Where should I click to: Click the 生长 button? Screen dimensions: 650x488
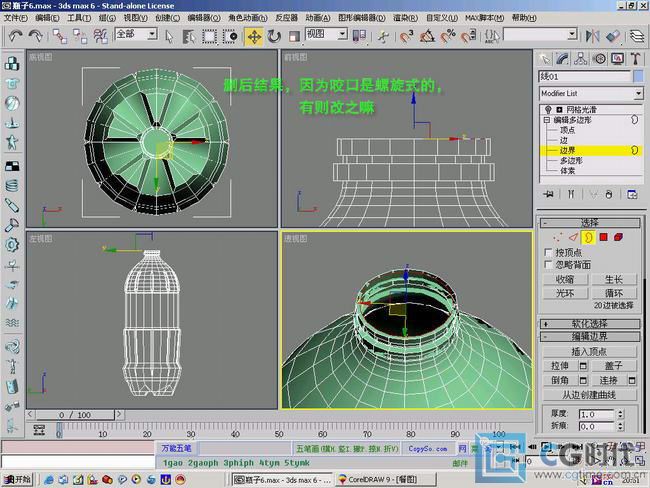(614, 279)
